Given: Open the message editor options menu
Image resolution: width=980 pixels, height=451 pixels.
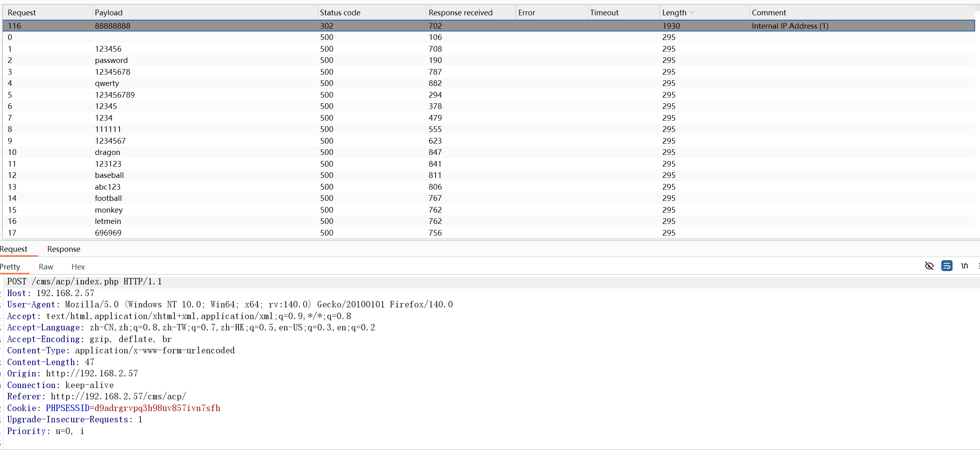Looking at the screenshot, I should tap(978, 266).
